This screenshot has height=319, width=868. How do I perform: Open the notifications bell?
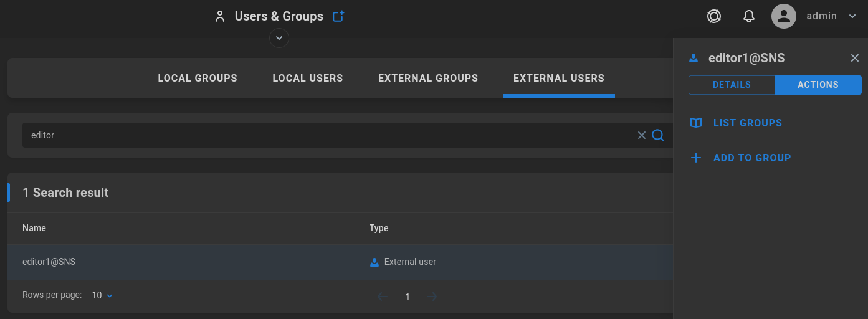749,16
